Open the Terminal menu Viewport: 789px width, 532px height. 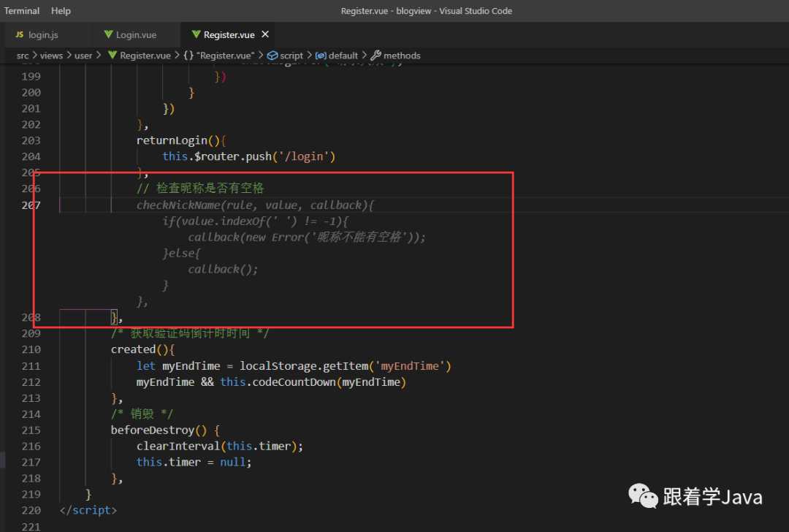coord(22,11)
